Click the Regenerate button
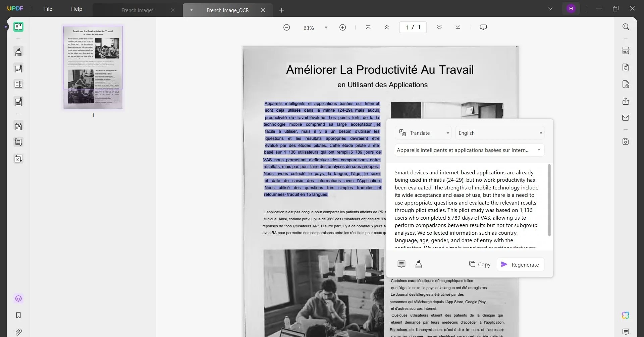Screen dimensions: 644x337 tap(520, 265)
